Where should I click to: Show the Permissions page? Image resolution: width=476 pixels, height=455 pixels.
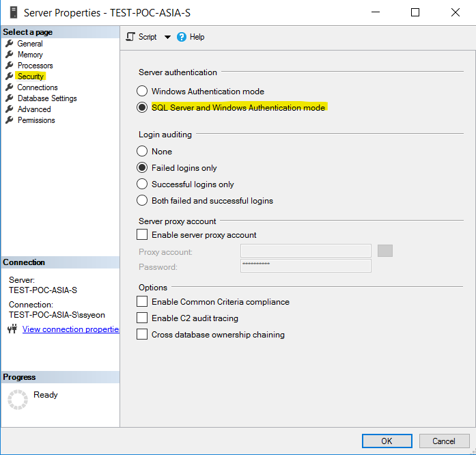pos(36,120)
